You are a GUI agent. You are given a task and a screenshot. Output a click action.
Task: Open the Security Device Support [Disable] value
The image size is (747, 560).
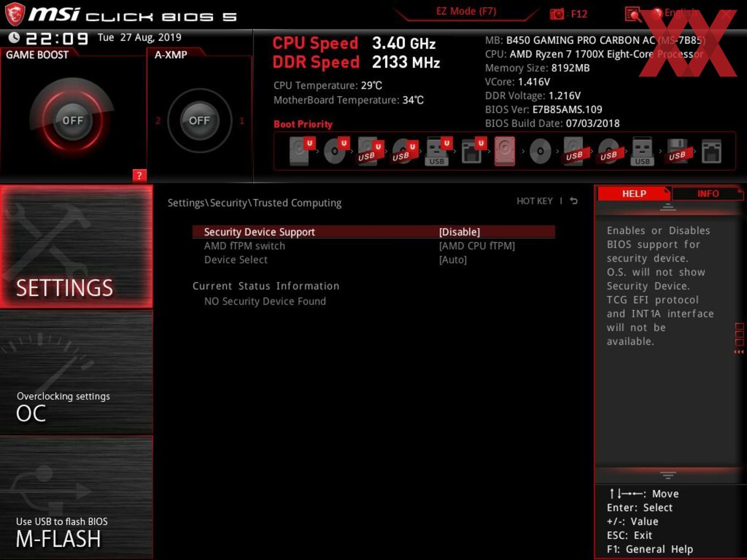(460, 232)
